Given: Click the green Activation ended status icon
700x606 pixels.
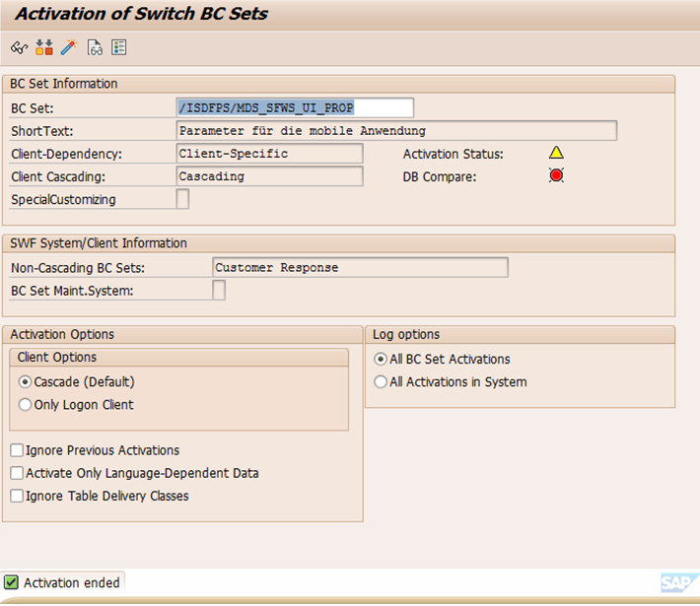Looking at the screenshot, I should tap(11, 582).
